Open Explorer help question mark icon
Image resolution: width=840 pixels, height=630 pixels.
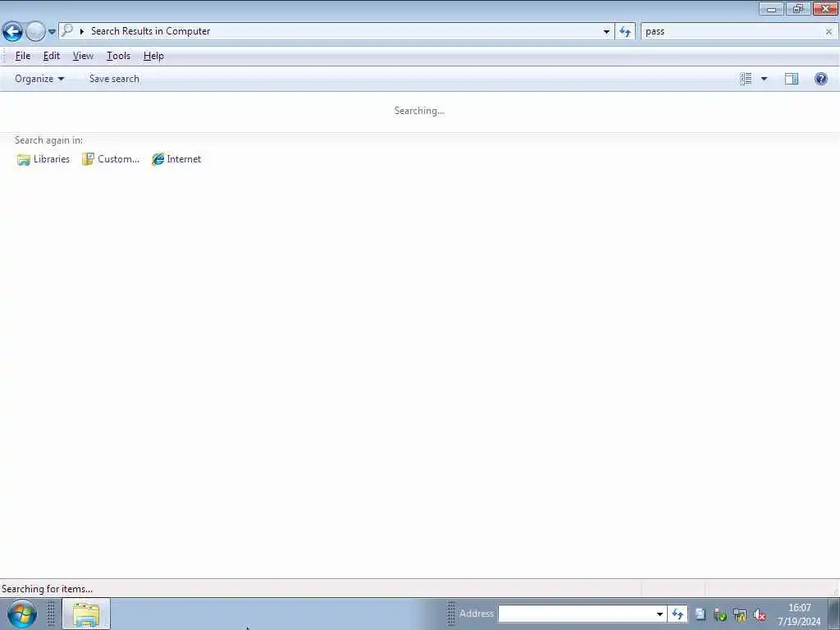(x=820, y=79)
